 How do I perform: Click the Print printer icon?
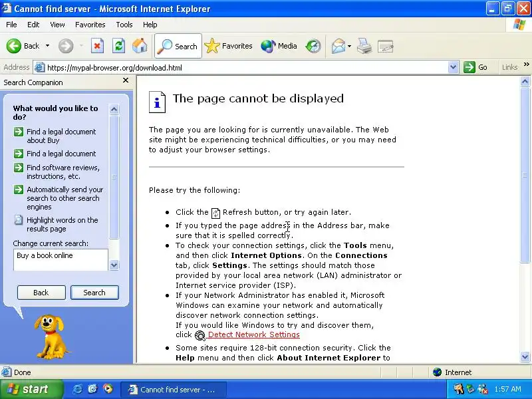click(364, 46)
